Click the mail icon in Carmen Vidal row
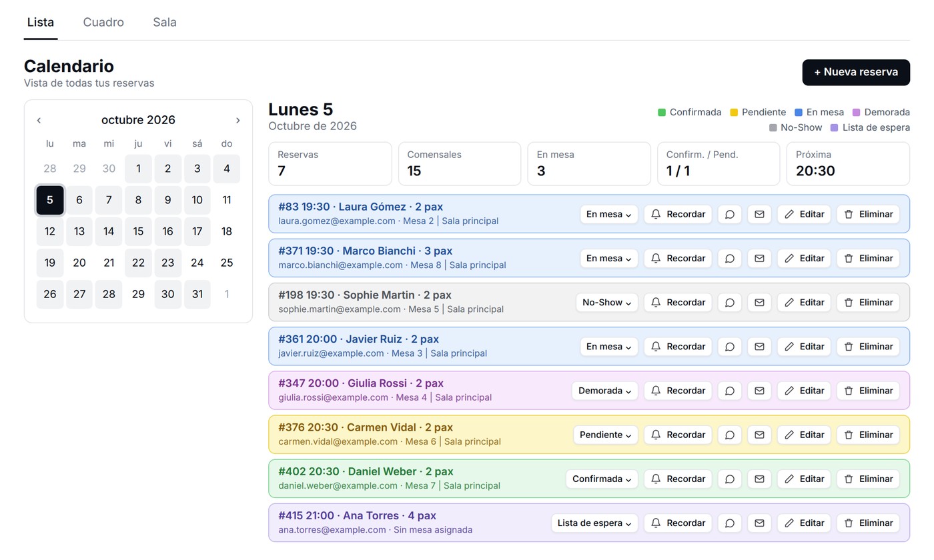This screenshot has width=934, height=560. click(759, 435)
